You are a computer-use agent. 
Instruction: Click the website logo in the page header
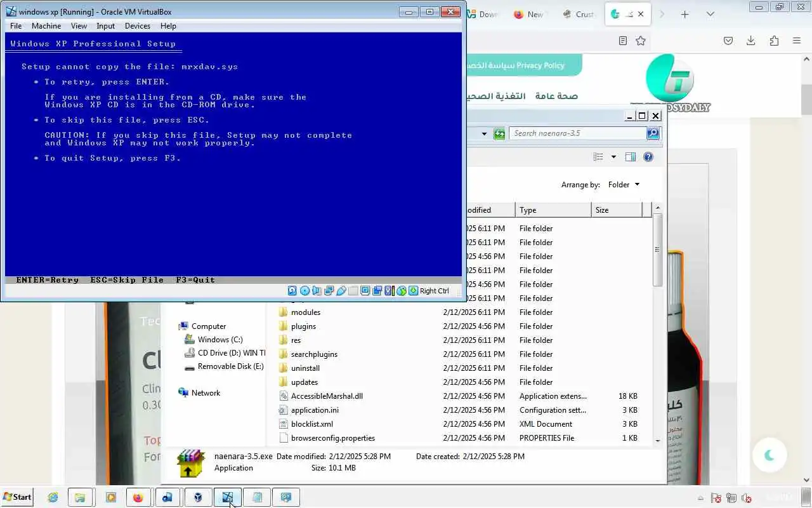click(x=670, y=83)
